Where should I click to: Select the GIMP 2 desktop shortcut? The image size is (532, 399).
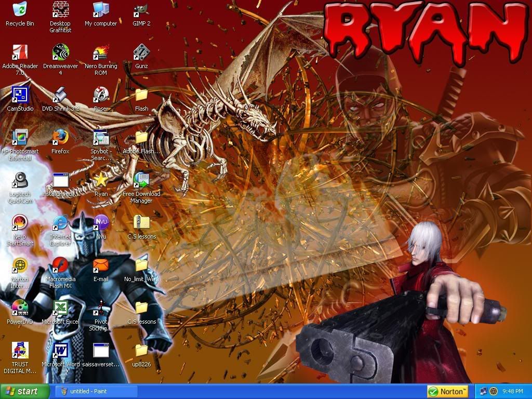pyautogui.click(x=141, y=10)
